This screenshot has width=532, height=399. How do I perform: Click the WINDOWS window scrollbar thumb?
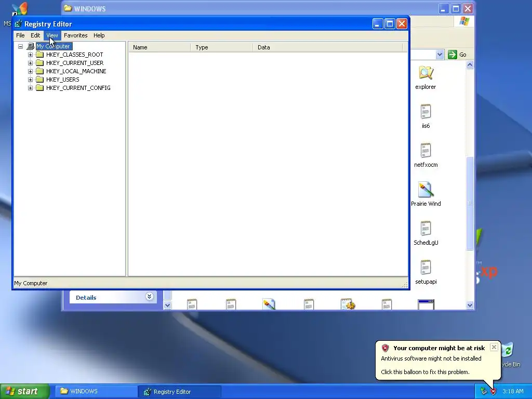point(470,204)
